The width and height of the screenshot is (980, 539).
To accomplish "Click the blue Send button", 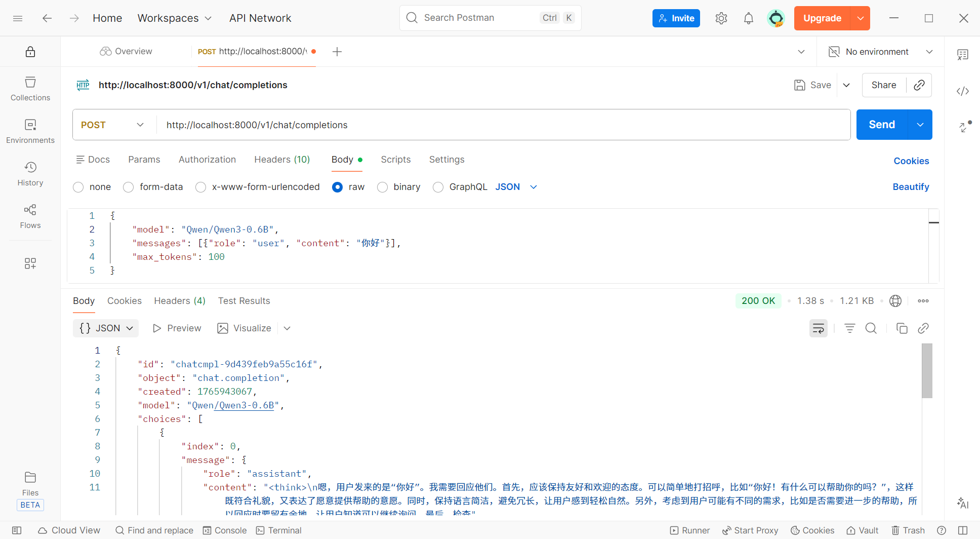I will [x=882, y=125].
